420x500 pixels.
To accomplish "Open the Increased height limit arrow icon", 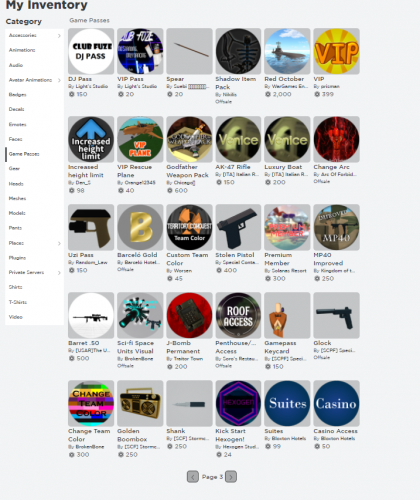I will coord(91,139).
